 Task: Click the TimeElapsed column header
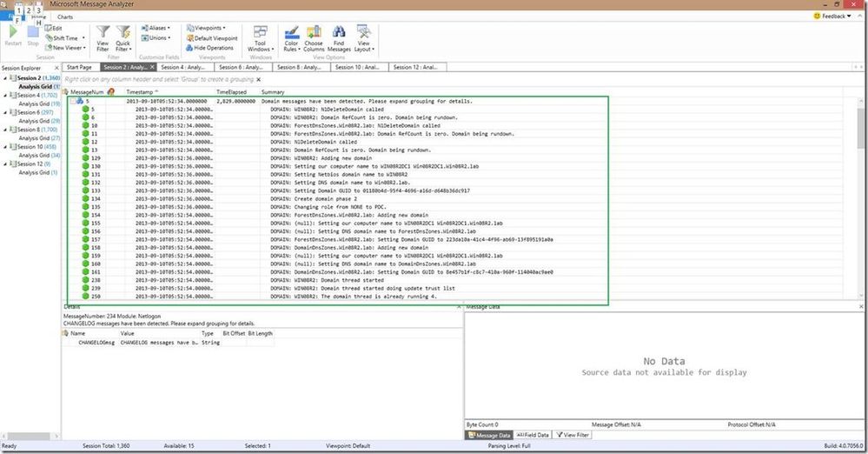231,92
